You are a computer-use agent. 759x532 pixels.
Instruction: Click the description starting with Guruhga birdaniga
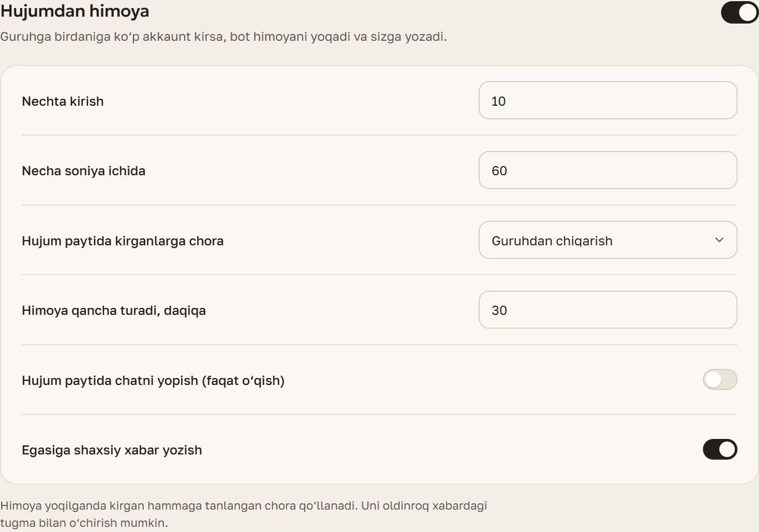click(x=223, y=37)
